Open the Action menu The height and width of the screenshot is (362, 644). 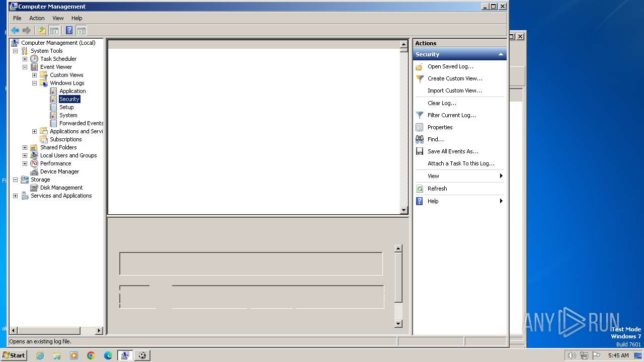point(37,18)
